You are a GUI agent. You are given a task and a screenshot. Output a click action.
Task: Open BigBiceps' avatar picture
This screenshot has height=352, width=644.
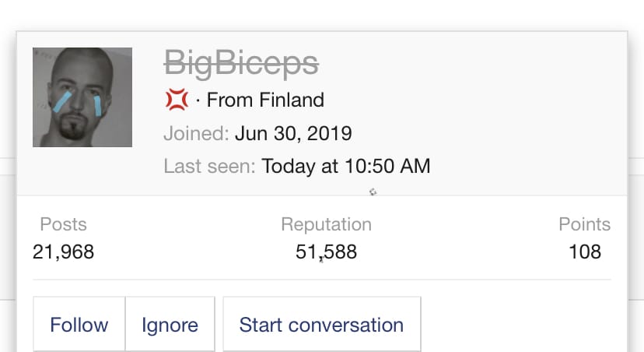[82, 97]
